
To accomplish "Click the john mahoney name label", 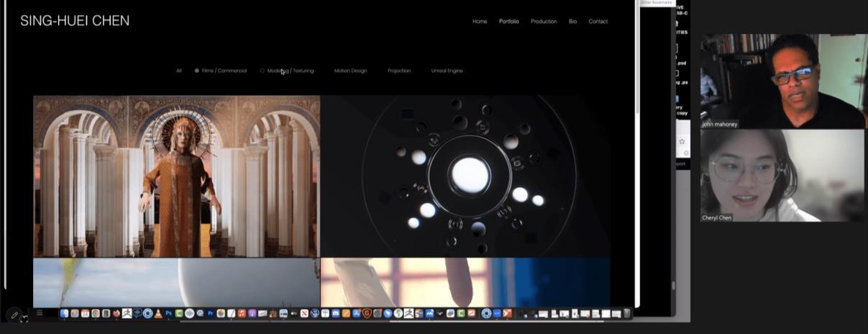I will coord(720,124).
